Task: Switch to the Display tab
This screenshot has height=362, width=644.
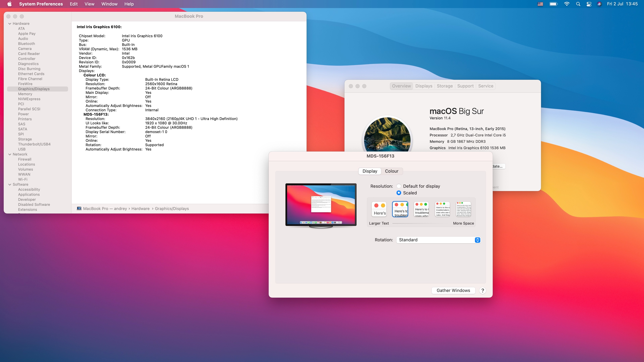Action: (x=370, y=171)
